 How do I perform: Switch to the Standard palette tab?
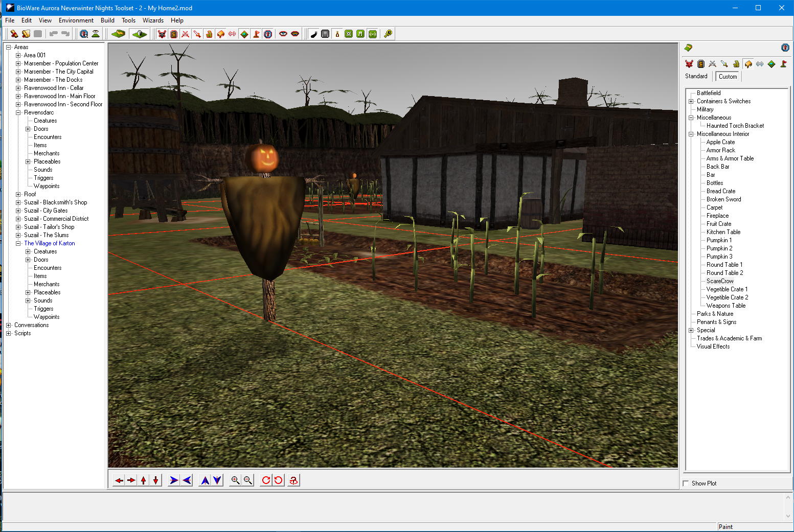pyautogui.click(x=696, y=76)
